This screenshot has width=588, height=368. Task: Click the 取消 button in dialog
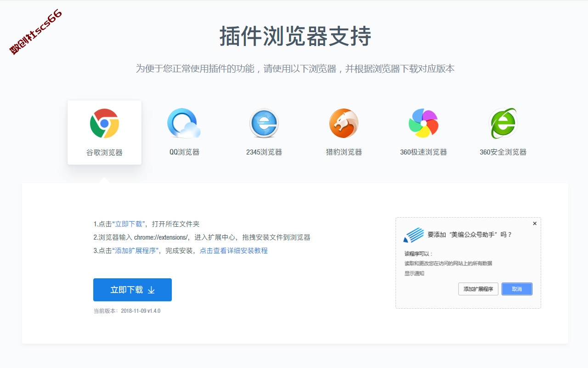(x=517, y=289)
